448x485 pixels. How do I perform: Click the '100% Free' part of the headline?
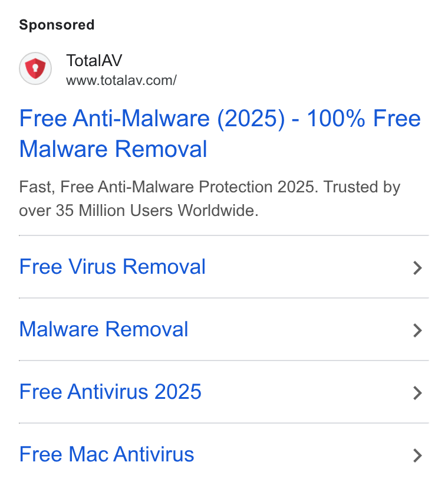(364, 119)
